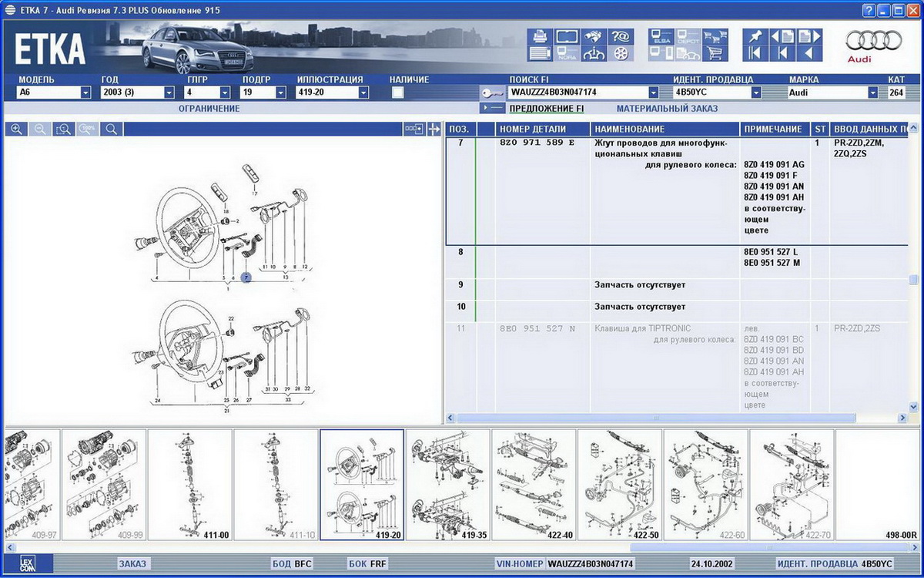Zoom in on the illustration

coord(15,129)
